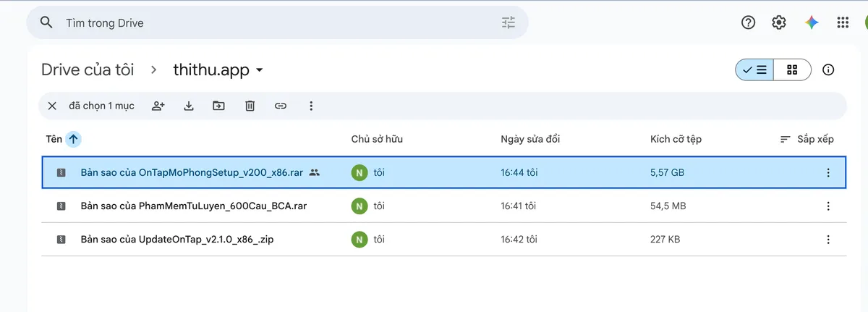Viewport: 868px width, 312px height.
Task: Open more options for OnTapMoPhongSetup row
Action: [828, 172]
